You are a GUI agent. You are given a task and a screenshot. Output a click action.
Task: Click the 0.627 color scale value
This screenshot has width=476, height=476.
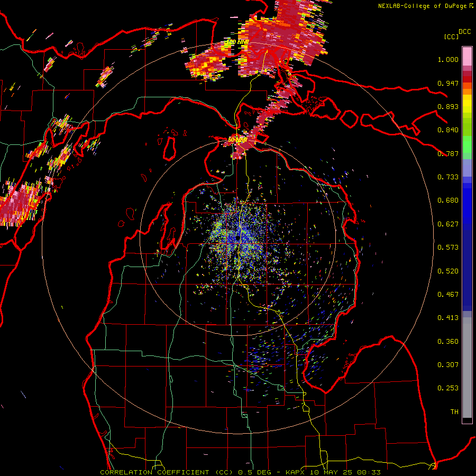448,224
